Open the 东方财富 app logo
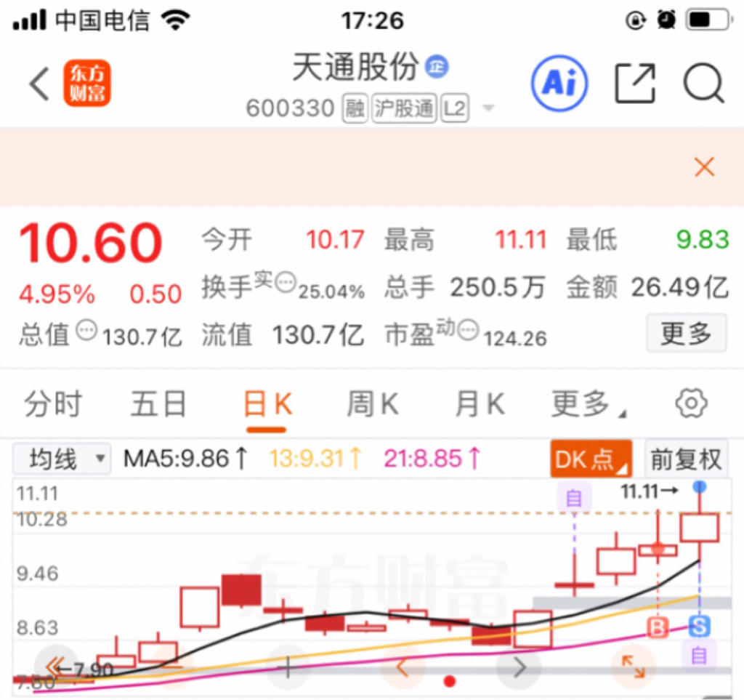The width and height of the screenshot is (744, 700). tap(87, 83)
